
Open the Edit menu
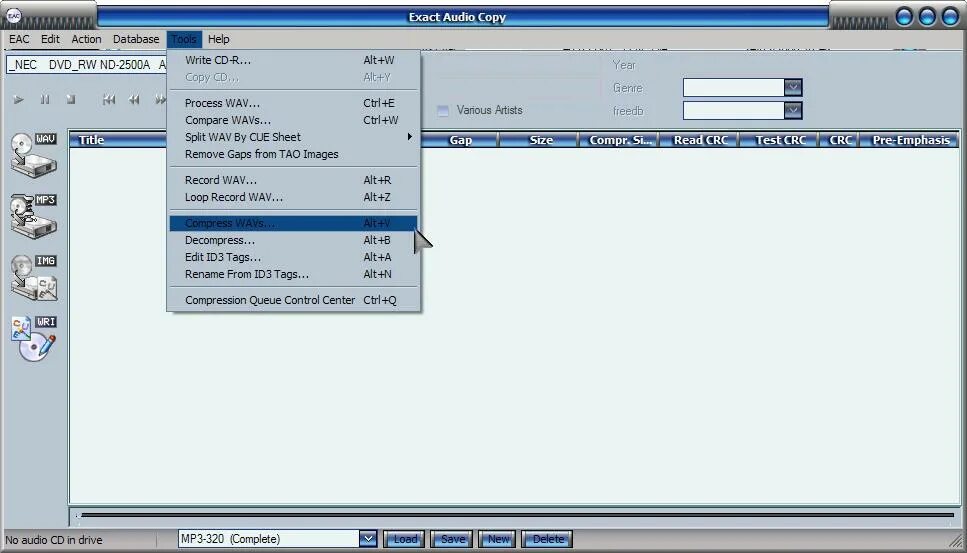50,39
